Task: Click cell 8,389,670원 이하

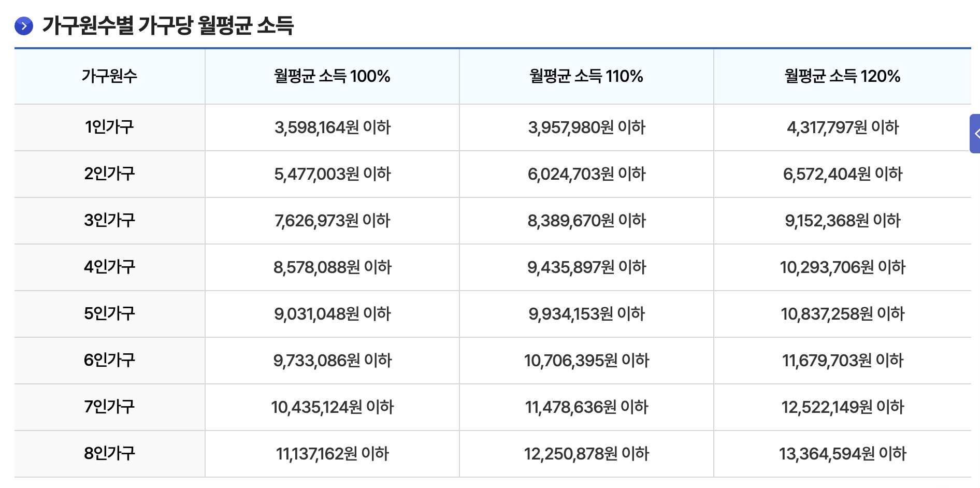Action: coord(586,221)
